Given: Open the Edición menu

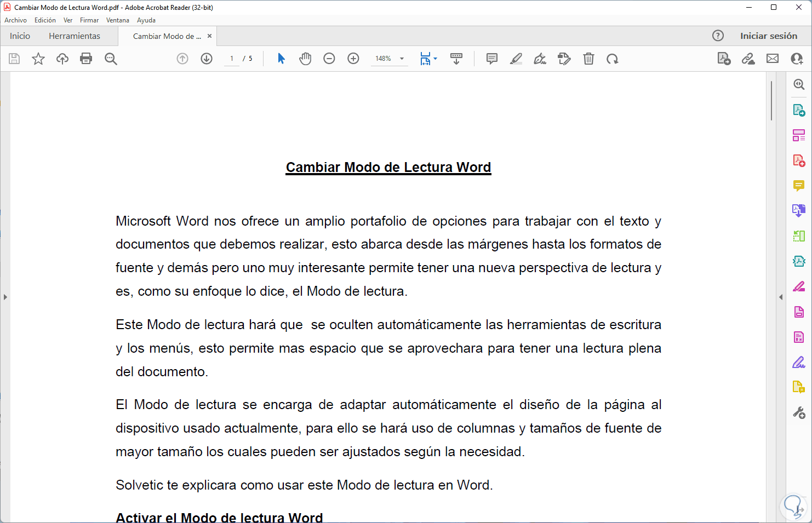Looking at the screenshot, I should point(45,20).
